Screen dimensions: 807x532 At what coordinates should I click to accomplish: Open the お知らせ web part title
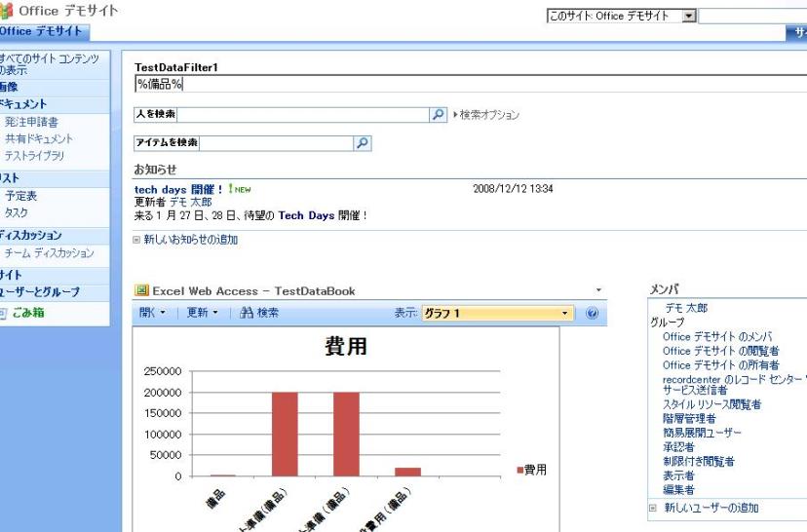(155, 170)
